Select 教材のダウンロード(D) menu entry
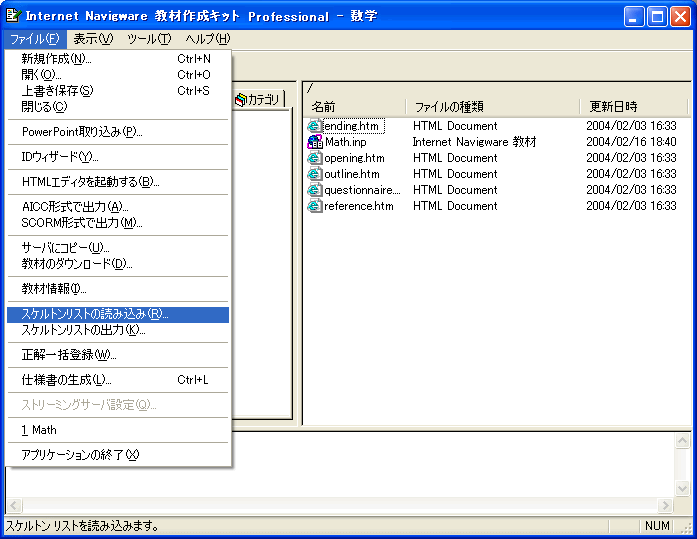 118,264
